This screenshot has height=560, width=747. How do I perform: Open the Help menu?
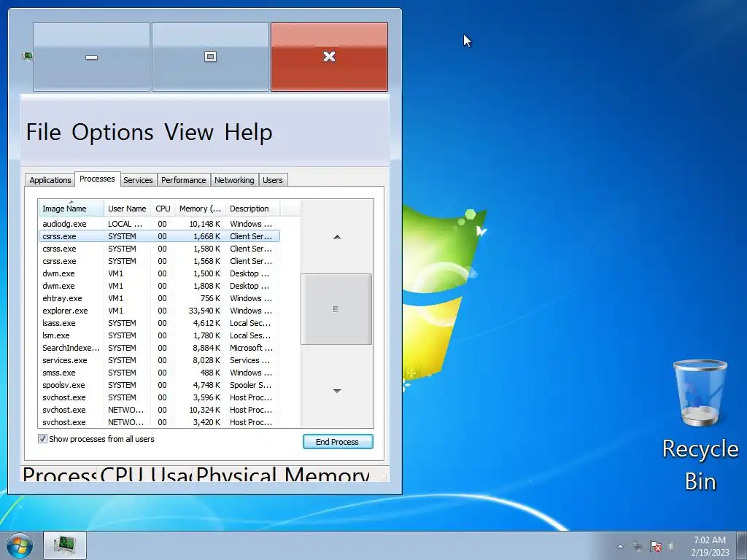pos(248,132)
